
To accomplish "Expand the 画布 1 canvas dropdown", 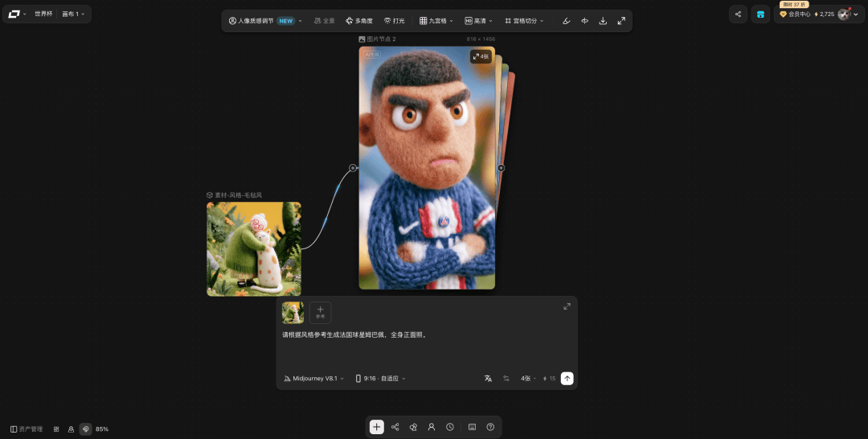I will [73, 14].
